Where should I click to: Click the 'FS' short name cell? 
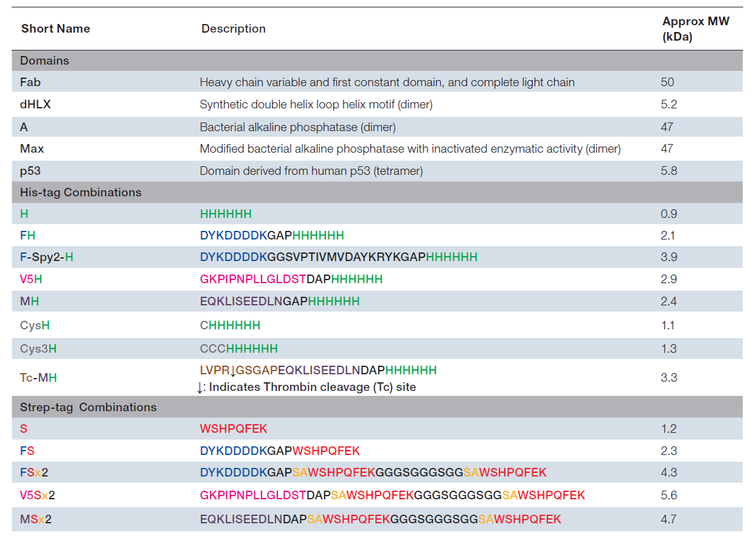click(27, 451)
